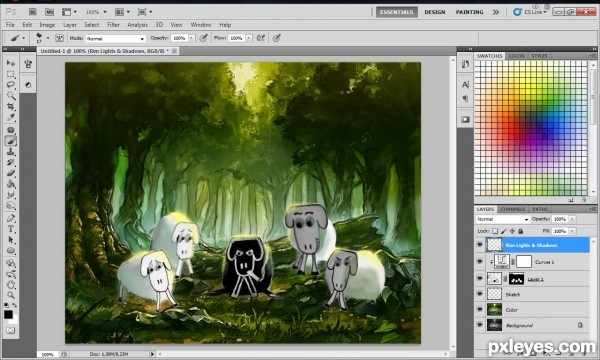Hide the Sketch layer
Screen dimensions: 600x360
(480, 294)
